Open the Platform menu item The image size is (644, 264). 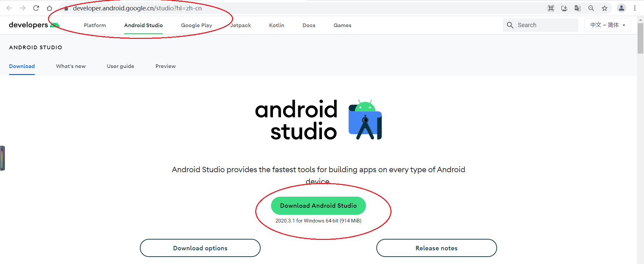pyautogui.click(x=95, y=25)
